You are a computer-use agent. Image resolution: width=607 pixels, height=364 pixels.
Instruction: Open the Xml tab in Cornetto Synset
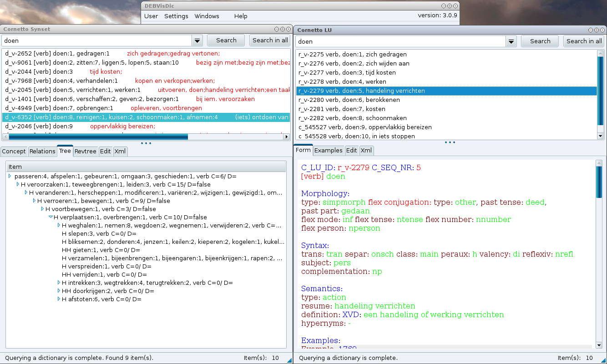120,151
